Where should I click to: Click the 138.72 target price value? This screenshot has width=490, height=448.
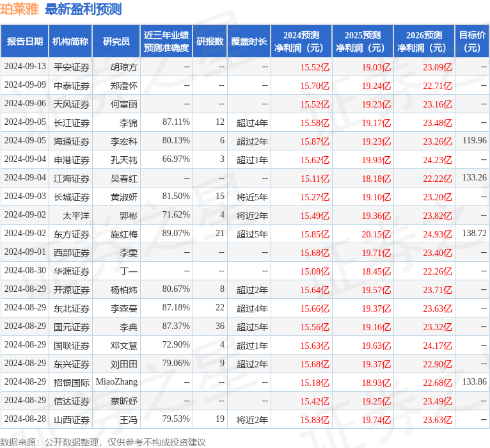(x=475, y=233)
